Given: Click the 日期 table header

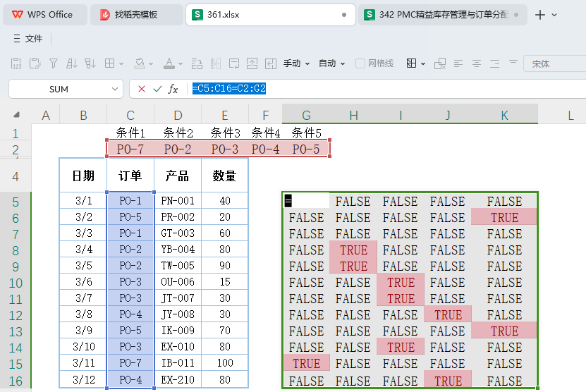Looking at the screenshot, I should click(x=83, y=176).
